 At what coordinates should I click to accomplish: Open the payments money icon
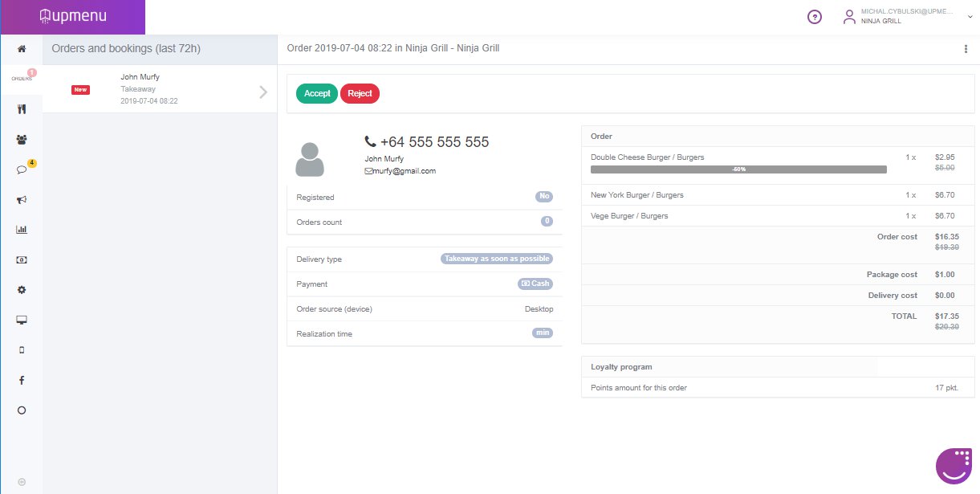22,260
